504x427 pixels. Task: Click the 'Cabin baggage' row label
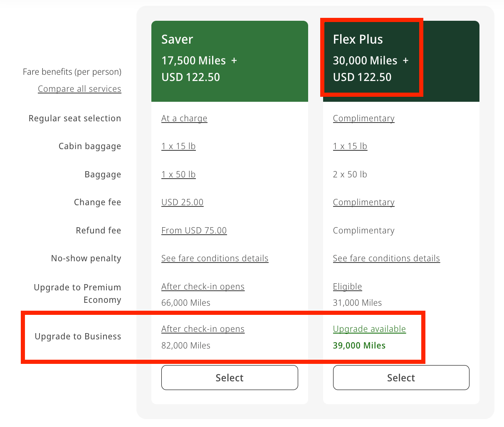click(90, 146)
